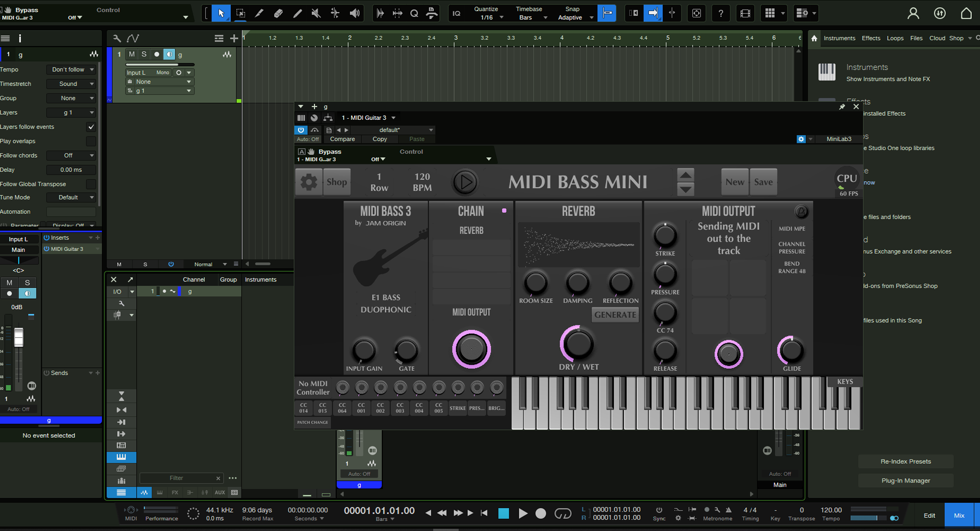
Task: Toggle plugin power activate button
Action: pos(301,130)
